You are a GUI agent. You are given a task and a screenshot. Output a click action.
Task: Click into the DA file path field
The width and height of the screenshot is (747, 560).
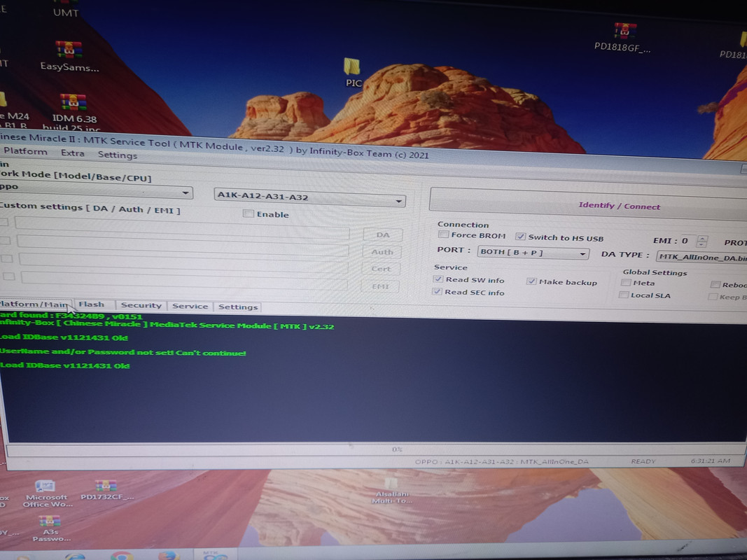click(182, 227)
